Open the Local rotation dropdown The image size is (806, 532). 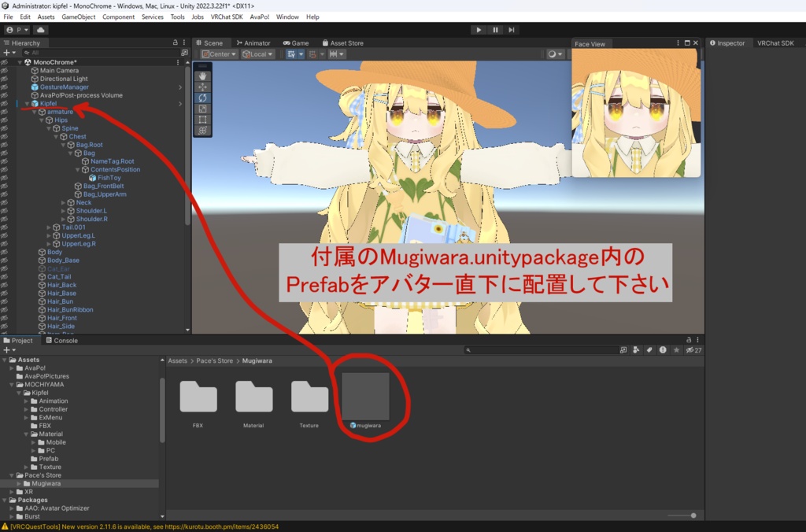point(257,54)
